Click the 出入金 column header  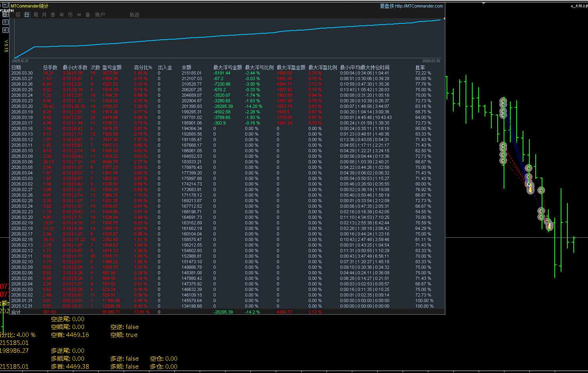165,67
